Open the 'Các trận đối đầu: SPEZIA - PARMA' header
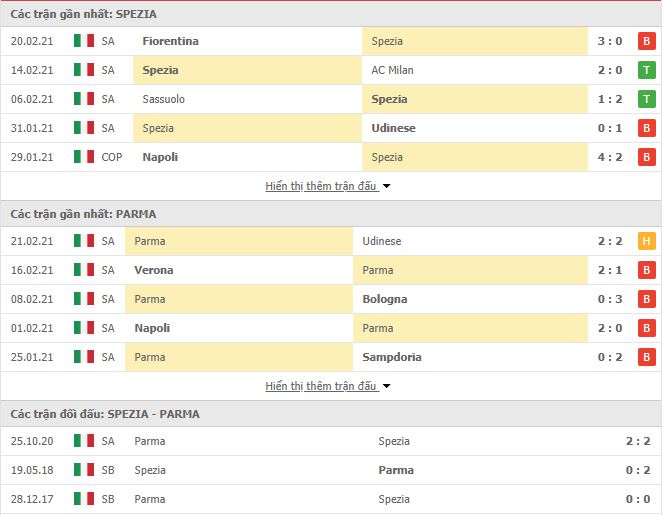Image resolution: width=662 pixels, height=515 pixels. tap(105, 414)
